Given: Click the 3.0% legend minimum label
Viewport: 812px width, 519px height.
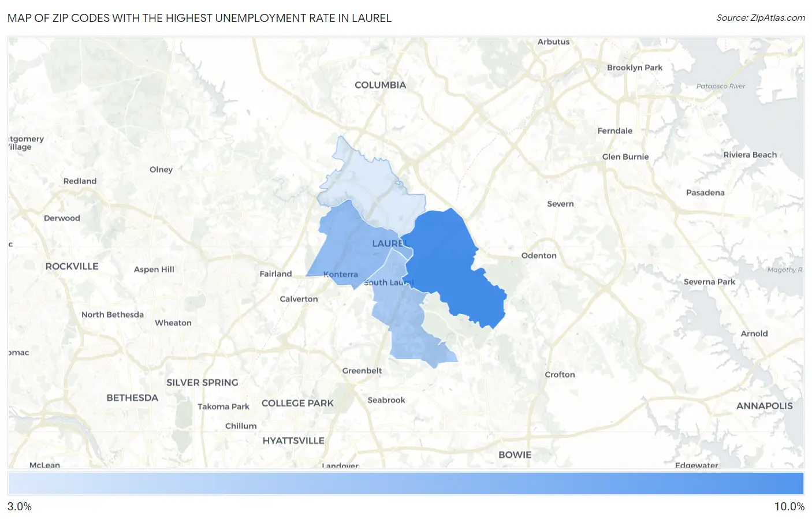Looking at the screenshot, I should click(20, 506).
